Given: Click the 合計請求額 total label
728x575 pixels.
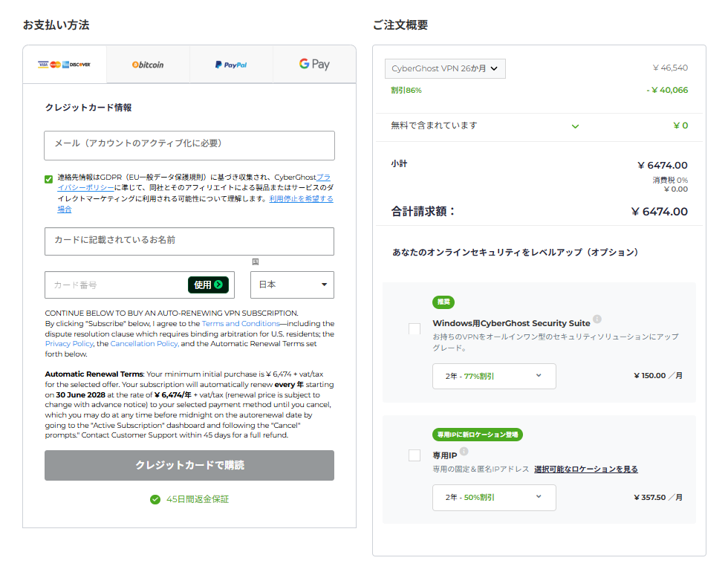Looking at the screenshot, I should click(x=423, y=211).
